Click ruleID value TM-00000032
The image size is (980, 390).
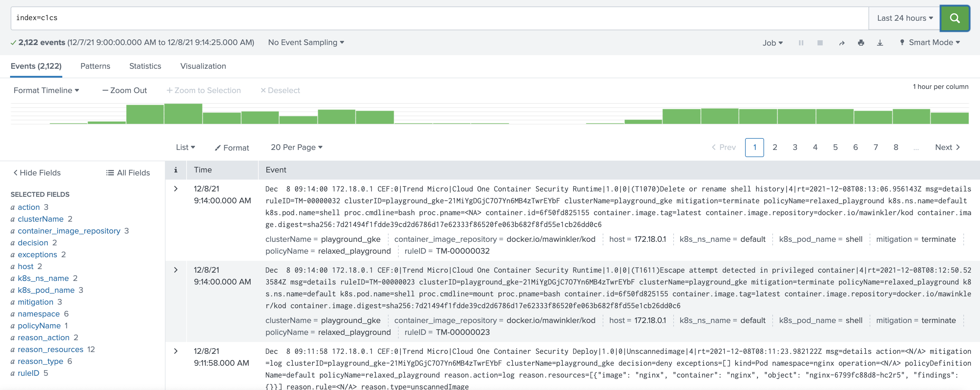463,251
